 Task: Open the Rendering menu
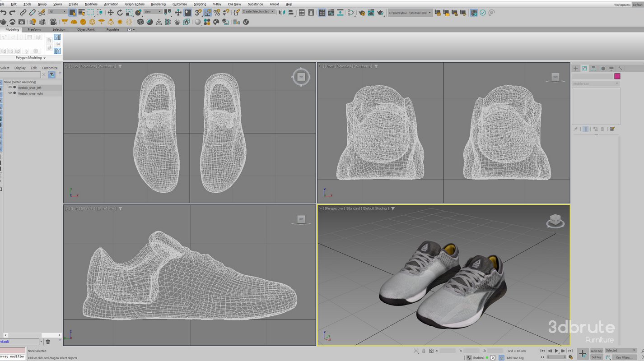click(159, 4)
